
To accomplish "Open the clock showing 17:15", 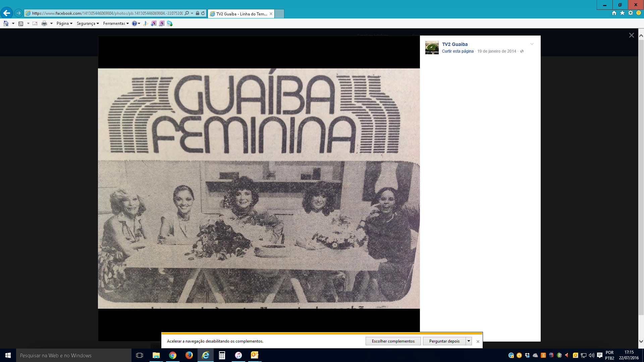I will pyautogui.click(x=629, y=355).
